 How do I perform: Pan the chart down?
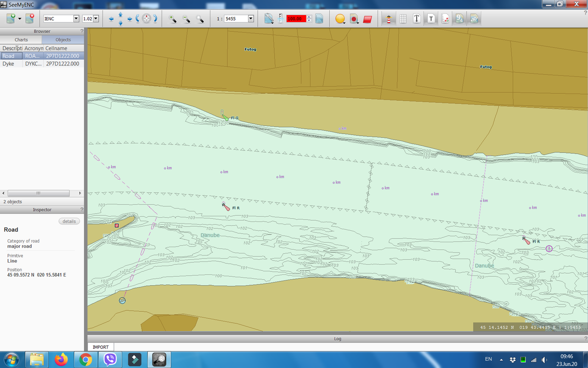point(120,23)
